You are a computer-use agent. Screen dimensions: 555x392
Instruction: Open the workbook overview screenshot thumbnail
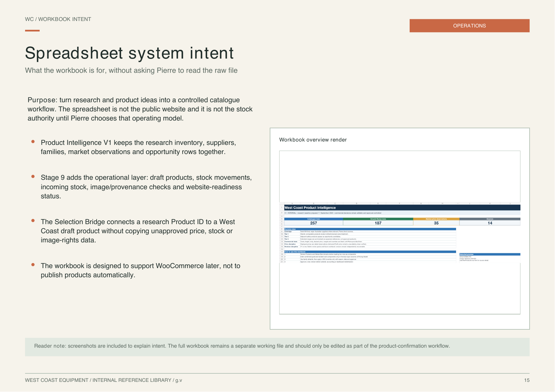click(x=400, y=233)
